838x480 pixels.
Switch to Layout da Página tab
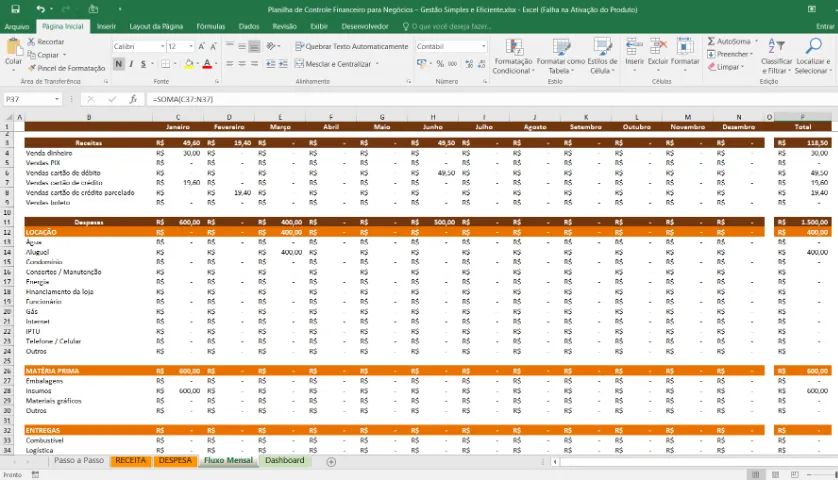point(156,26)
